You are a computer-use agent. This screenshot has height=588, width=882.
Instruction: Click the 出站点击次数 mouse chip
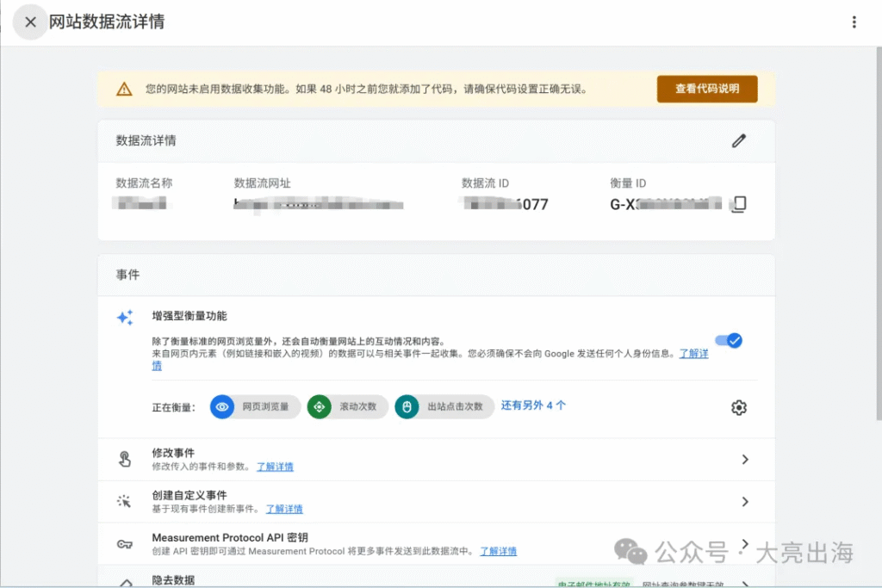click(x=444, y=407)
